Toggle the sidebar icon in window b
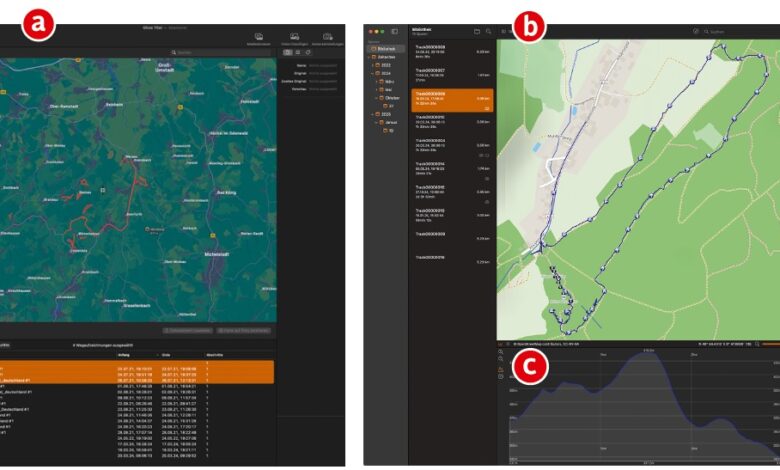This screenshot has height=470, width=780. tap(394, 31)
